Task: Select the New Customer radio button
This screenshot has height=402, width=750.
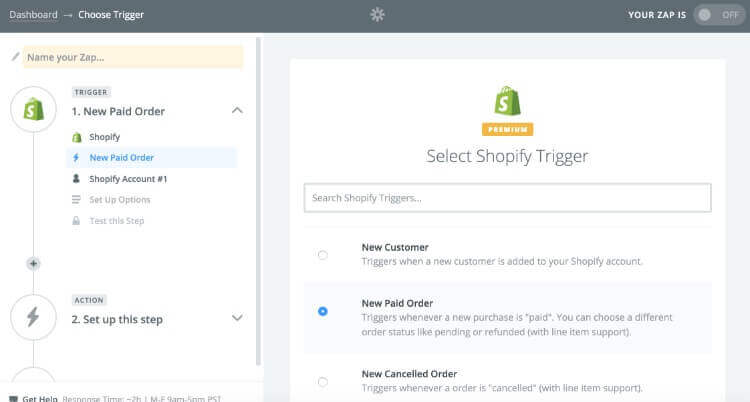Action: [x=322, y=255]
